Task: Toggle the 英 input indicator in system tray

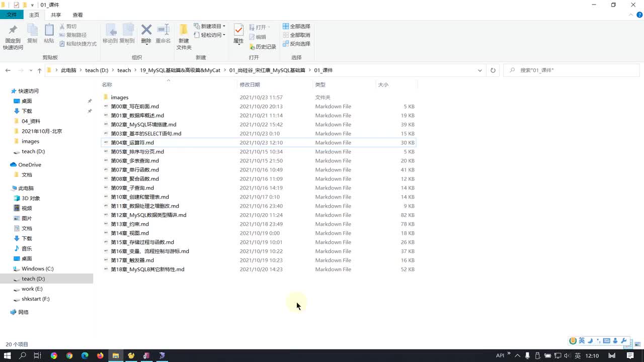Action: 578,355
